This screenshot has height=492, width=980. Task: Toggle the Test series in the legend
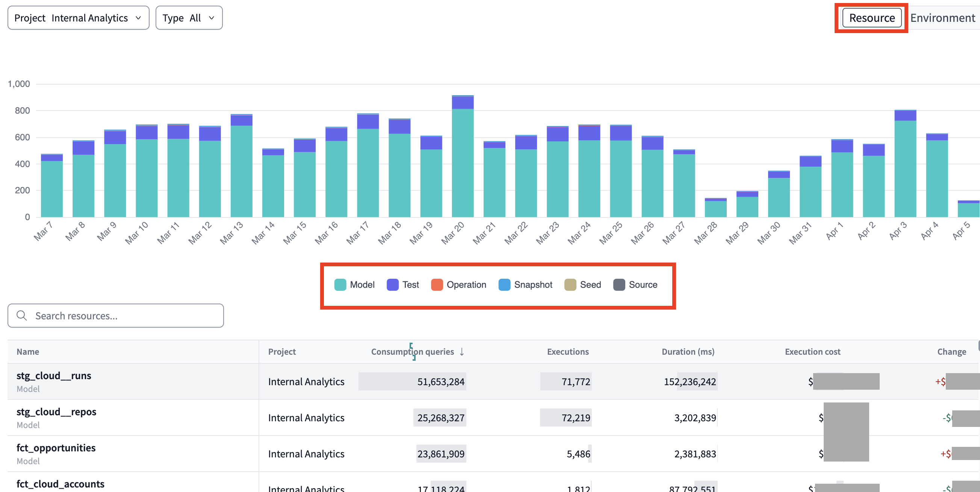(403, 284)
